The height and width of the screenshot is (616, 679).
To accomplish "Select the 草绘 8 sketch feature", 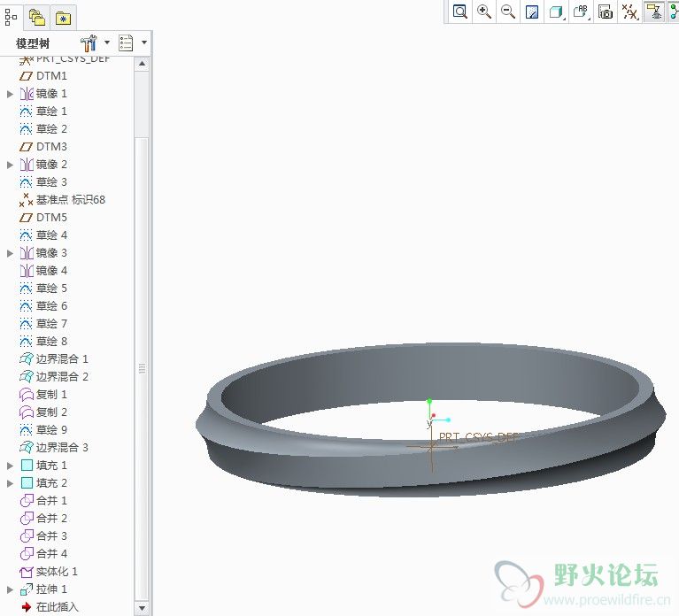I will pyautogui.click(x=43, y=342).
